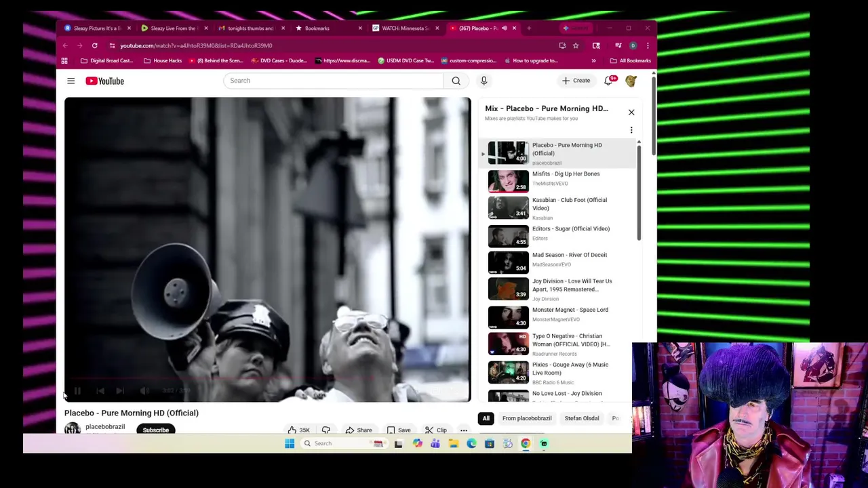Switch to the Gmail 'tonights thumbs' tab
This screenshot has width=868, height=488.
coord(250,28)
